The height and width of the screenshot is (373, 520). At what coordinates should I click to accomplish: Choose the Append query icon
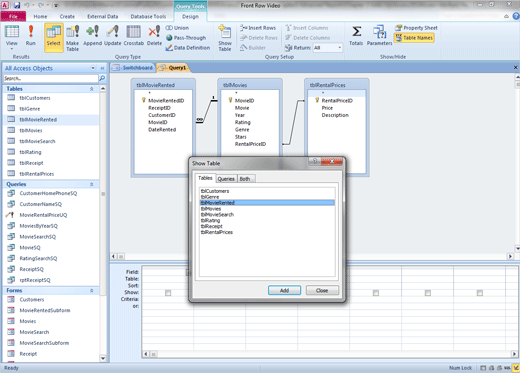pyautogui.click(x=92, y=36)
